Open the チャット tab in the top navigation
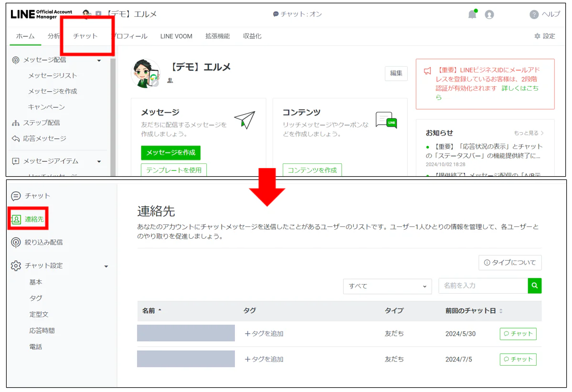The image size is (572, 392). [x=85, y=36]
